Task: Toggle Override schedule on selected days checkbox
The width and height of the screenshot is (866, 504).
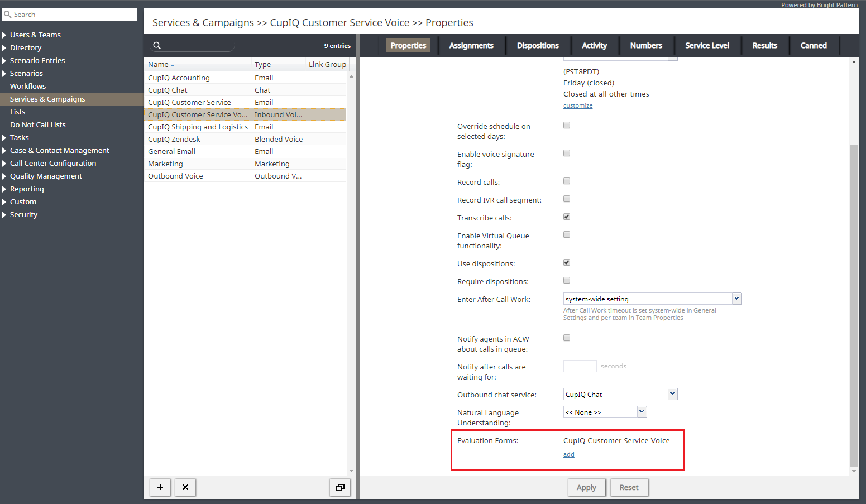Action: click(x=567, y=125)
